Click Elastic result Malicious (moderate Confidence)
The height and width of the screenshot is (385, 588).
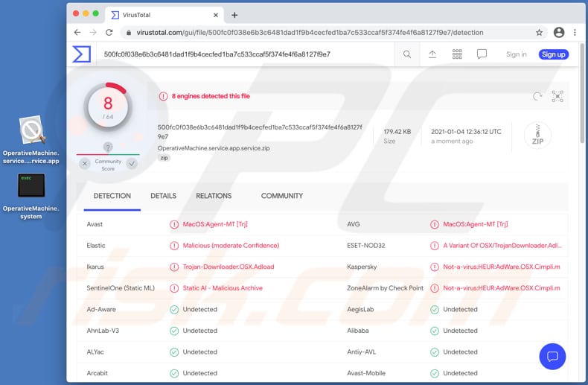point(231,246)
